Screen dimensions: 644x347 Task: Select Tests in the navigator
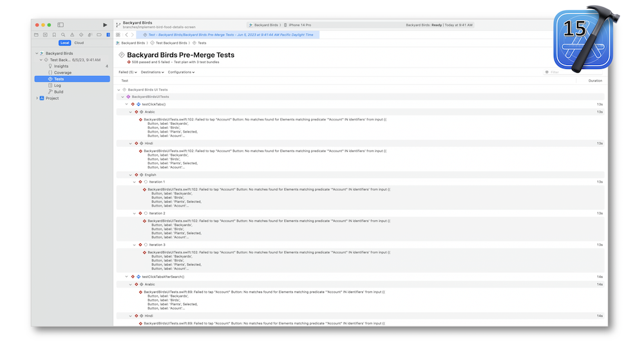click(x=72, y=79)
